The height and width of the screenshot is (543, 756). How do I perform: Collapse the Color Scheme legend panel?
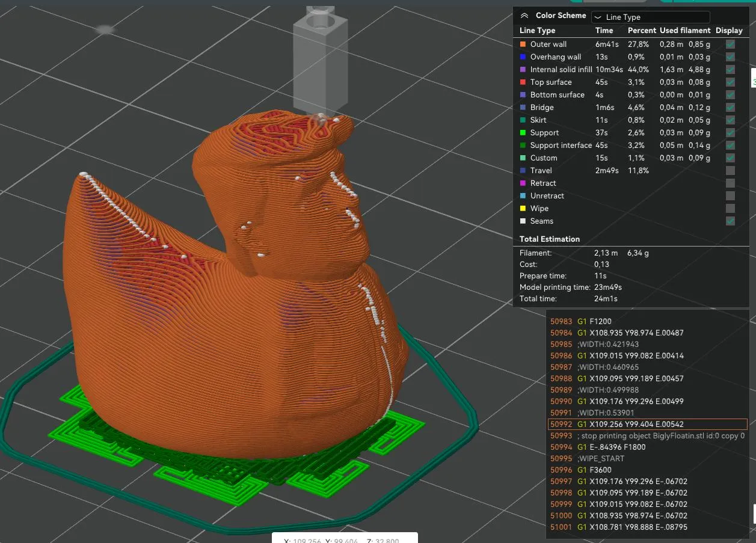(x=524, y=16)
